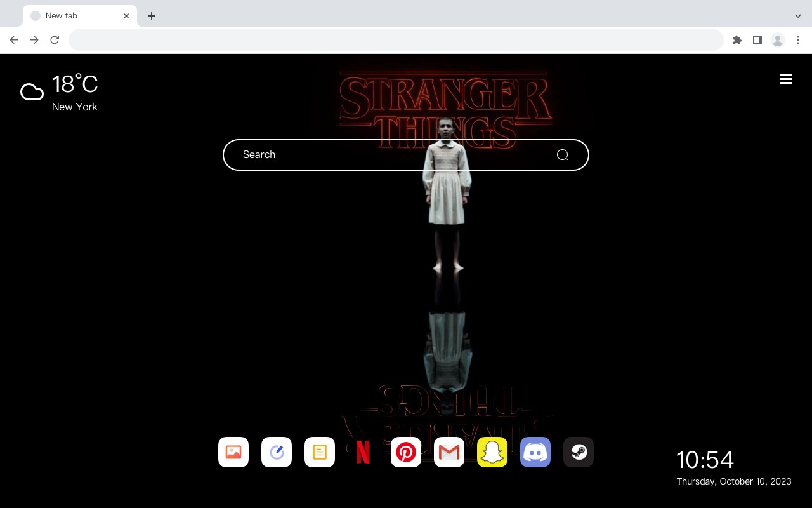Viewport: 812px width, 508px height.
Task: Click the Thursday, October 10, 2023 date
Action: tap(734, 481)
